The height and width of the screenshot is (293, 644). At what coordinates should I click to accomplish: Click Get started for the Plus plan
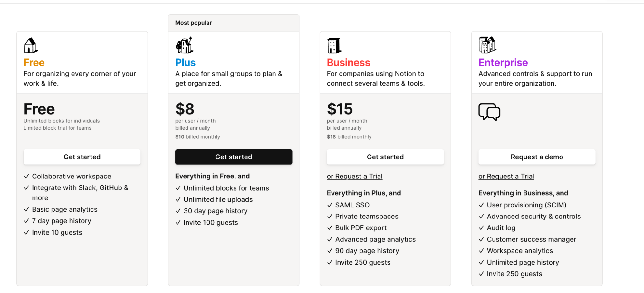pyautogui.click(x=234, y=157)
